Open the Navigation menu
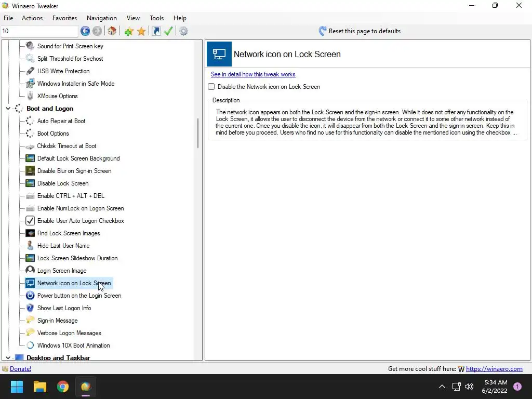This screenshot has width=532, height=399. pyautogui.click(x=102, y=18)
